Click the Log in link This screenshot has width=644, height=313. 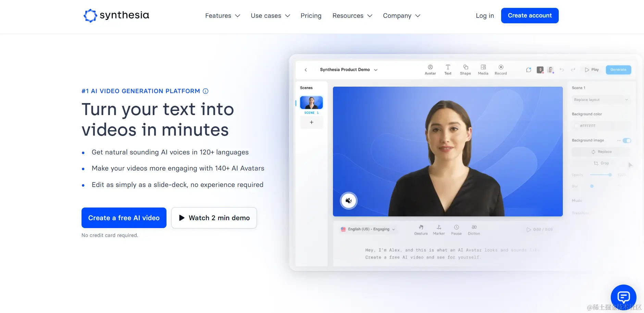point(485,16)
